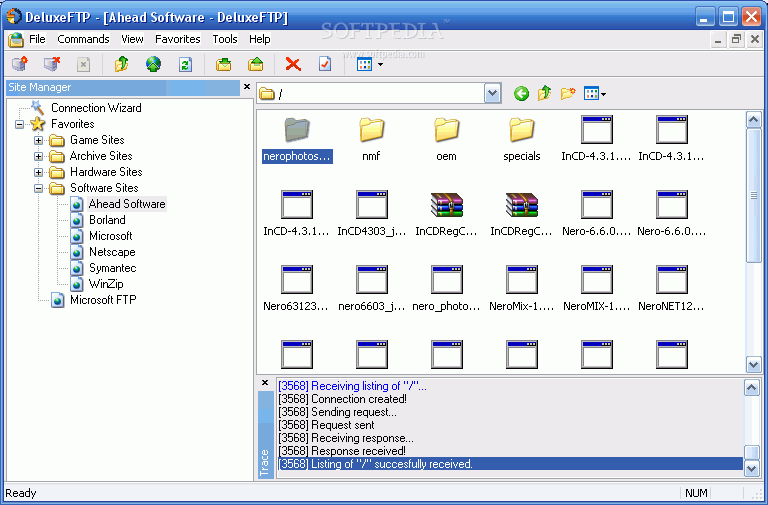
Task: Select the InCD4303_j file icon
Action: click(372, 205)
